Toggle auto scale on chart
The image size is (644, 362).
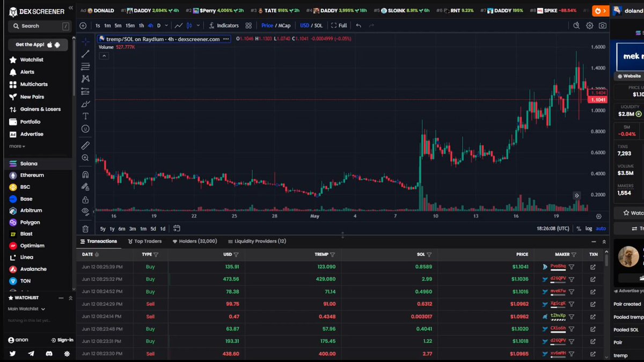point(601,228)
